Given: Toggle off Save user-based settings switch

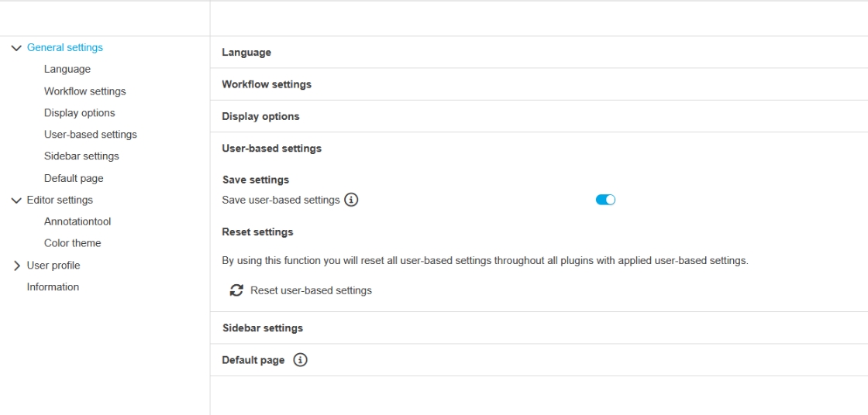Looking at the screenshot, I should [x=605, y=200].
